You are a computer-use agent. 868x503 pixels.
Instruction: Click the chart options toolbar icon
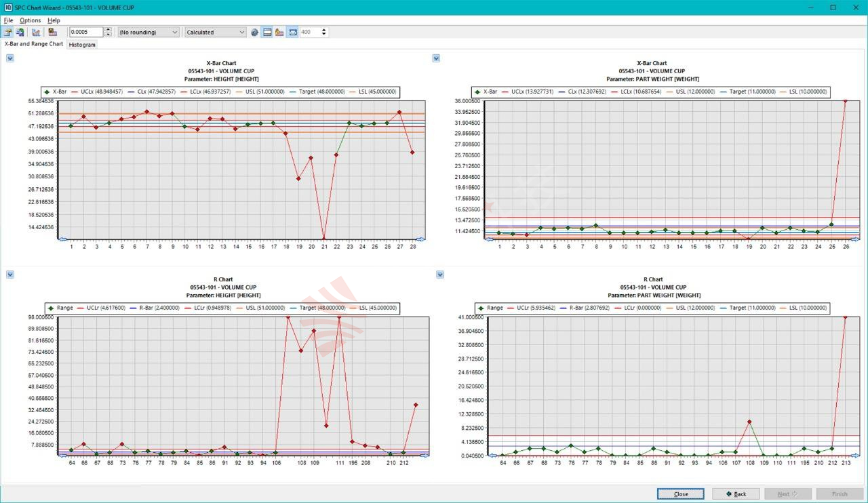click(36, 32)
